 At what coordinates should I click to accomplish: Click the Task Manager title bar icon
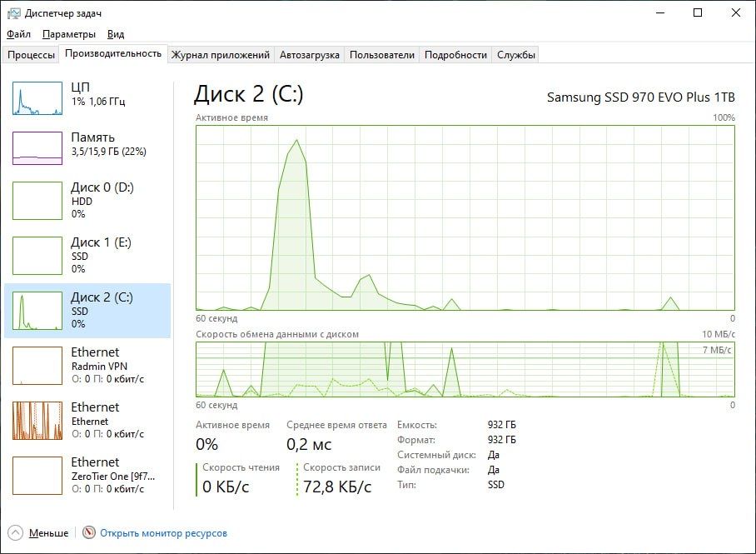coord(14,13)
